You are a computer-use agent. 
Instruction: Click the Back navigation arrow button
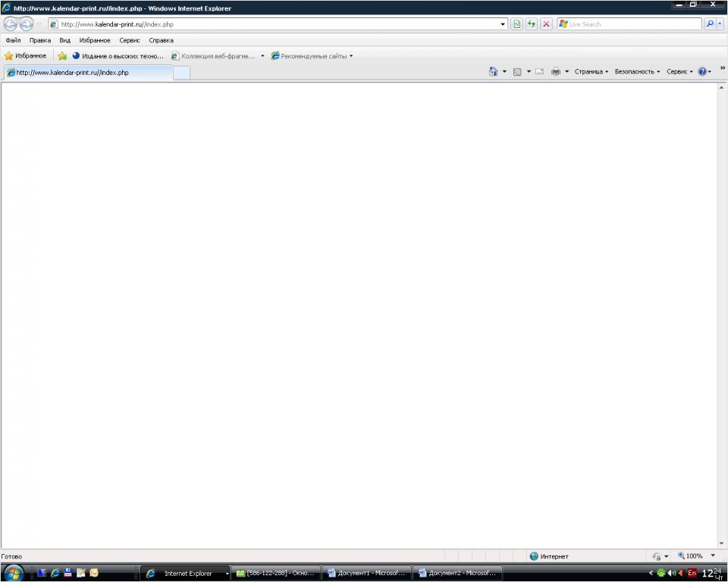coord(11,24)
